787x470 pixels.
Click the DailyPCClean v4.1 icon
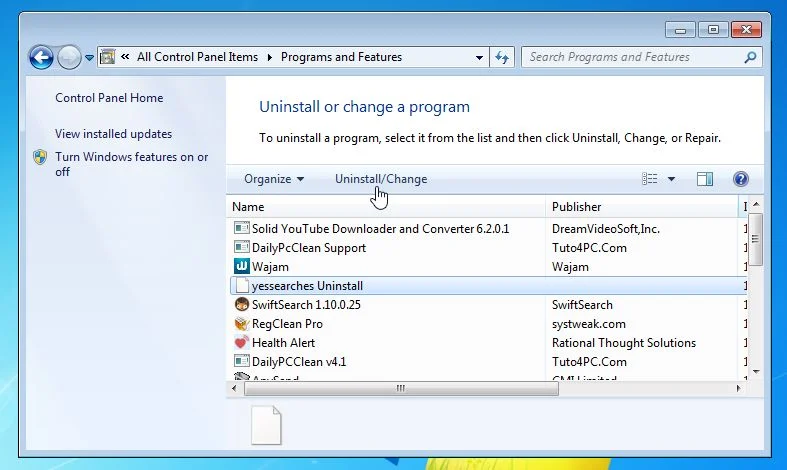241,361
